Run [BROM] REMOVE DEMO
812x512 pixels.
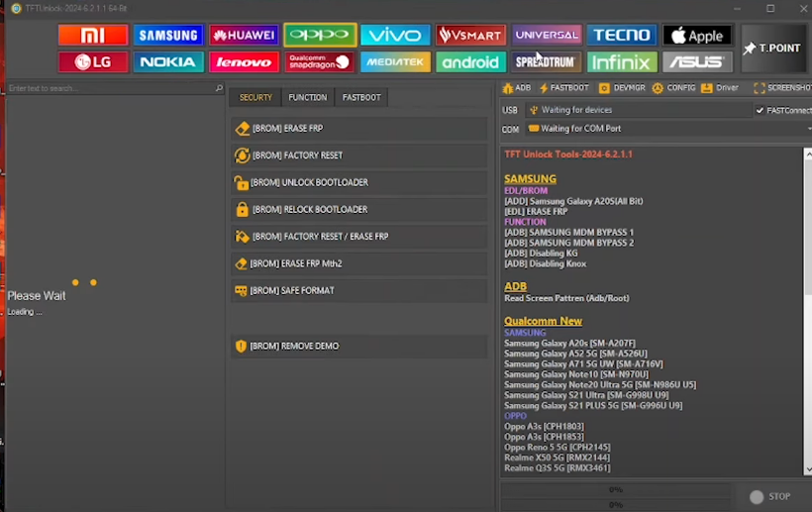point(358,346)
